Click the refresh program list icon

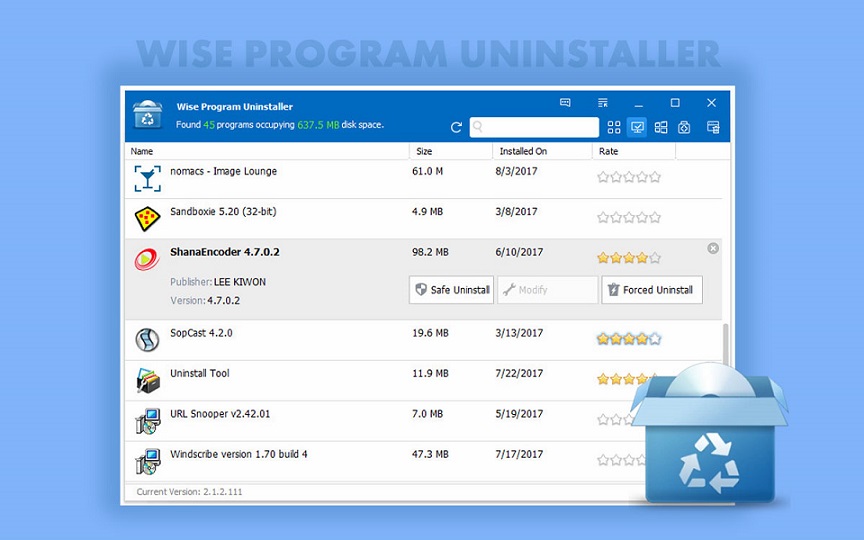point(456,127)
